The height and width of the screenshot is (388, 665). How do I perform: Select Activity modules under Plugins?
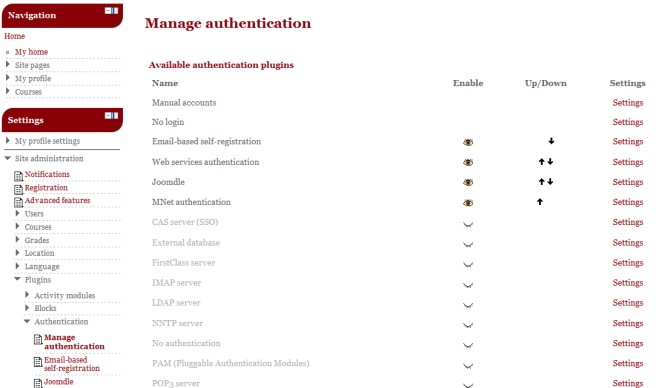(64, 295)
